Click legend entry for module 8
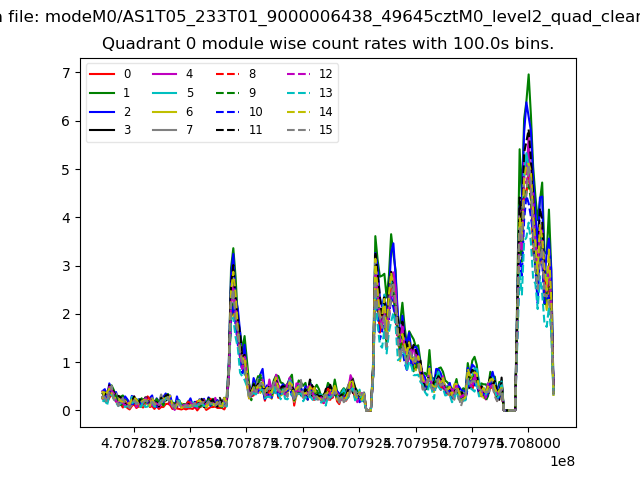Screen dimensions: 640x480 point(236,74)
